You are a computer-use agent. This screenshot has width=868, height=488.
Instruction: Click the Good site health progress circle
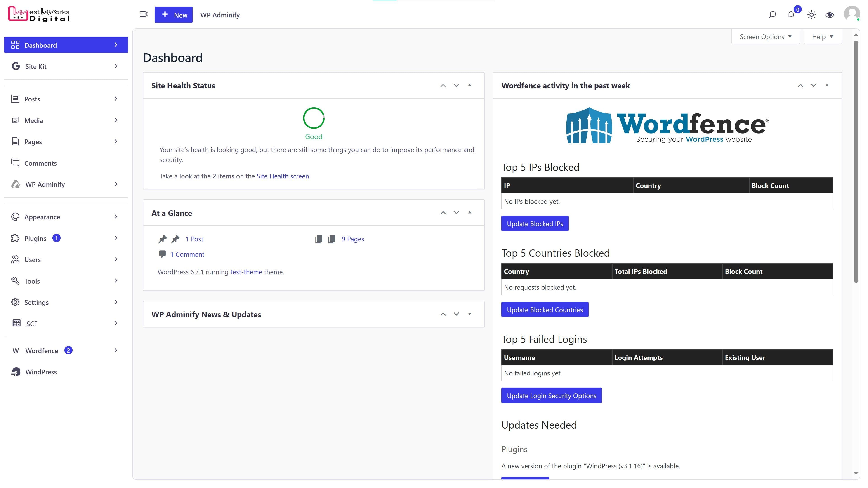pyautogui.click(x=313, y=118)
